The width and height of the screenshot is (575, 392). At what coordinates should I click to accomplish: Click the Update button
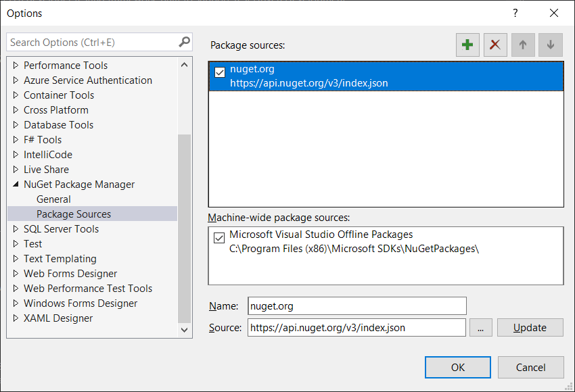(x=530, y=327)
